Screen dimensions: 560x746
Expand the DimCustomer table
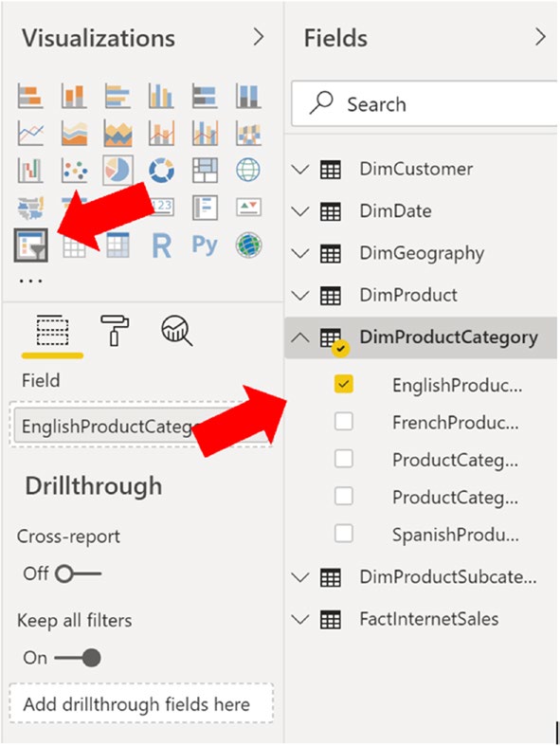[x=300, y=170]
